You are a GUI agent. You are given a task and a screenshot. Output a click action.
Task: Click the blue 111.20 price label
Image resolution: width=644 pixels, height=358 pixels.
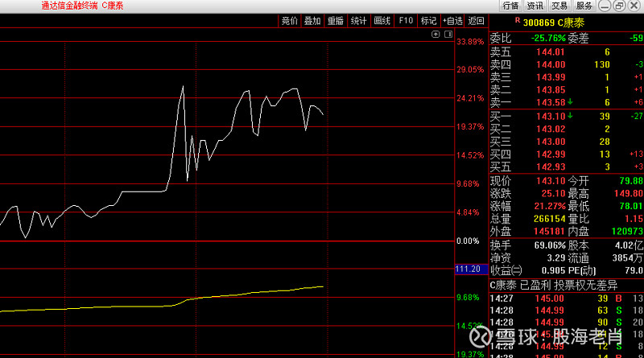[x=471, y=270]
